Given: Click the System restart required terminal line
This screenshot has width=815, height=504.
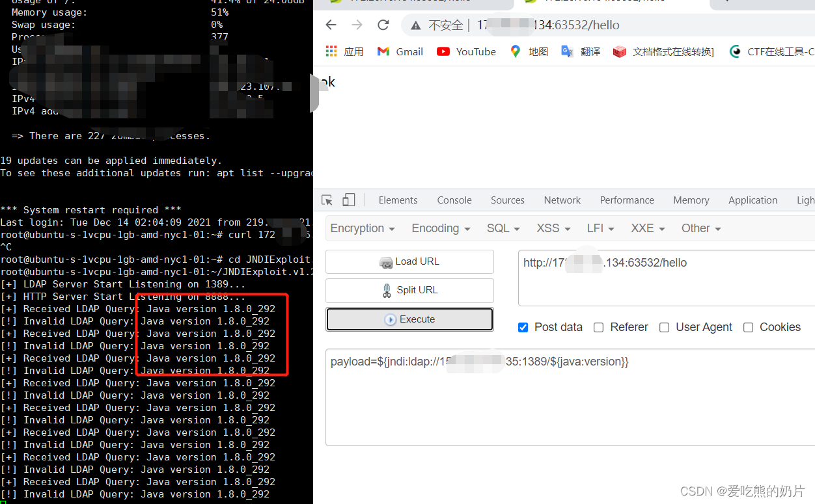Looking at the screenshot, I should [x=91, y=210].
